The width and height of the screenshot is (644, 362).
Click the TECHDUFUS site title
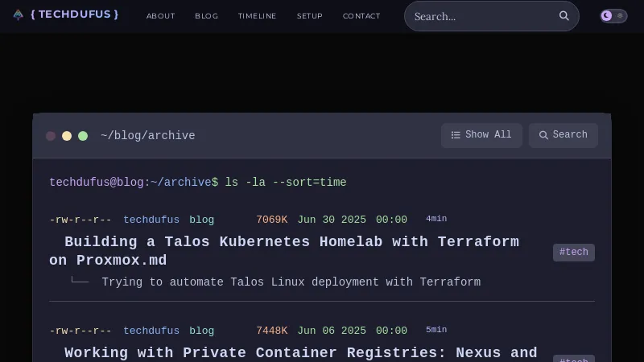tap(74, 14)
